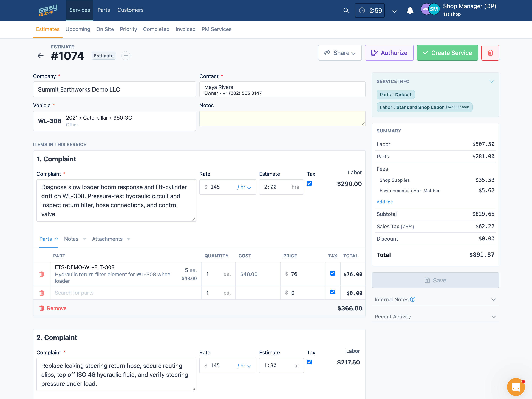This screenshot has height=399, width=532.
Task: Click the Easy Truck Shop logo
Action: pos(48,10)
